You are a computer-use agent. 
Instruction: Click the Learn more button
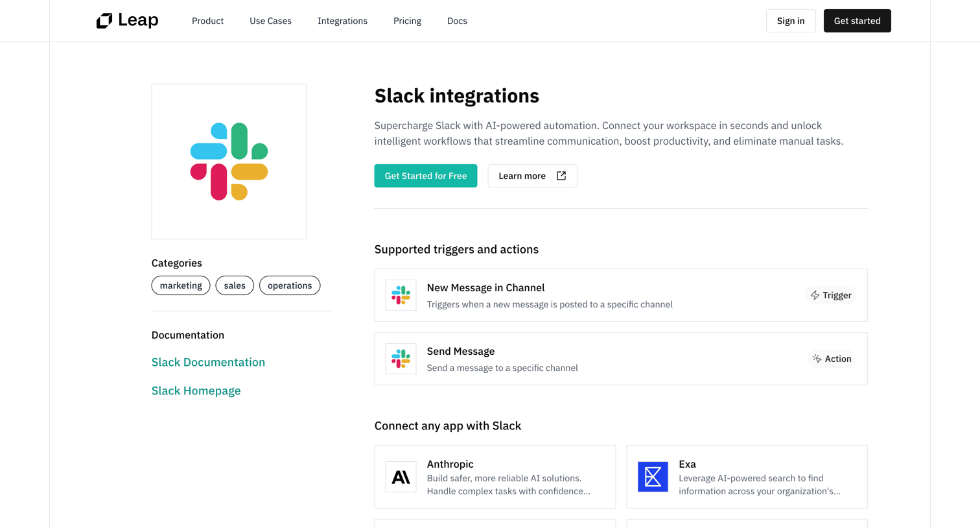pyautogui.click(x=532, y=176)
